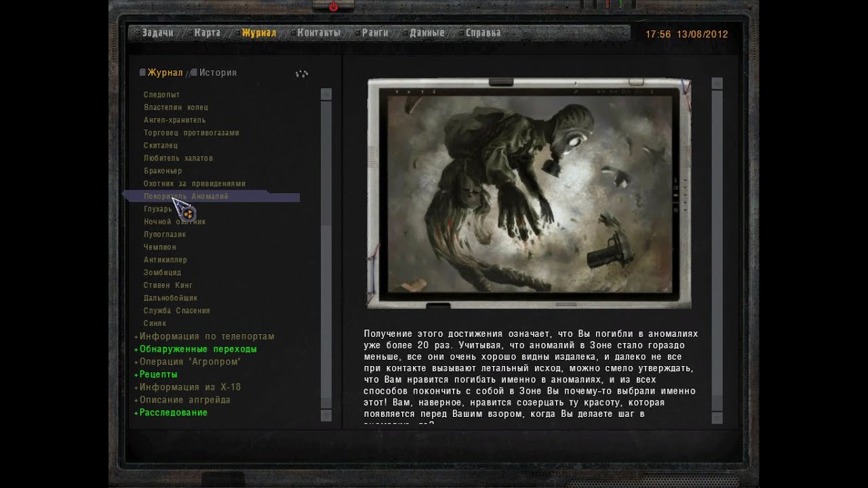Image resolution: width=868 pixels, height=488 pixels.
Task: Open Торговец противогазами entry
Action: click(191, 133)
